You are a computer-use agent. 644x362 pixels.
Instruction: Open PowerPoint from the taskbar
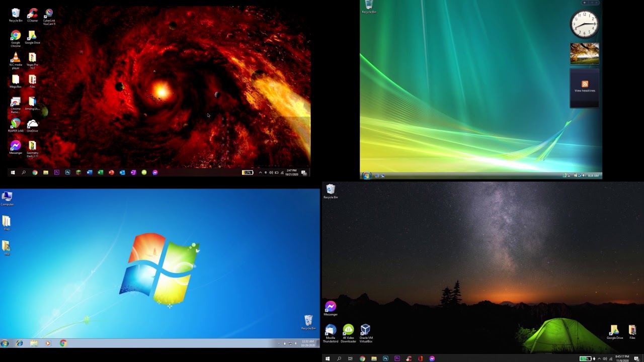tap(111, 172)
